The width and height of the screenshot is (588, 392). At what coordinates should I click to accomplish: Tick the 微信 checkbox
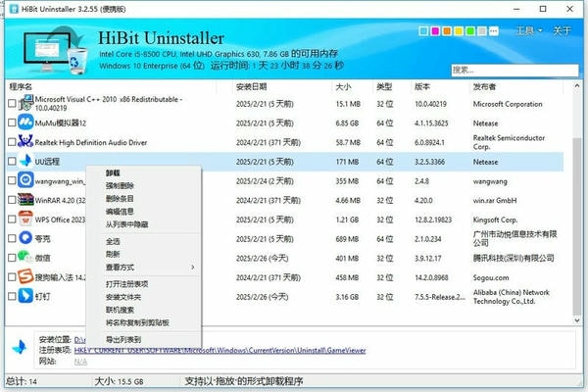(12, 258)
